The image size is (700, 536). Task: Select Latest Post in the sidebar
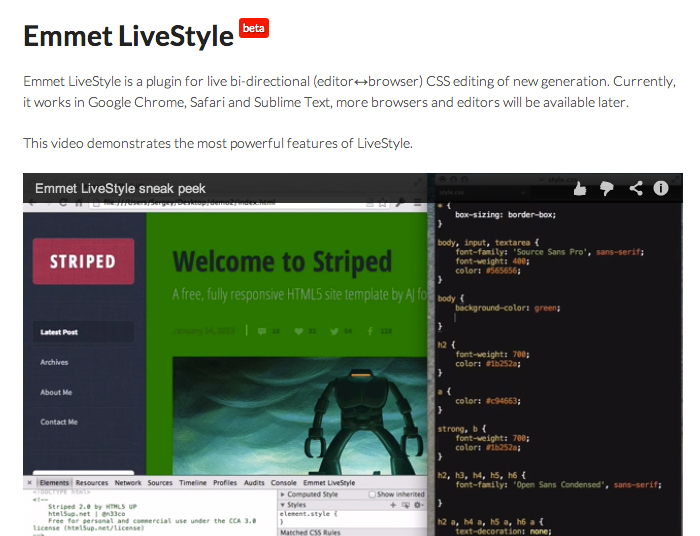[x=59, y=332]
